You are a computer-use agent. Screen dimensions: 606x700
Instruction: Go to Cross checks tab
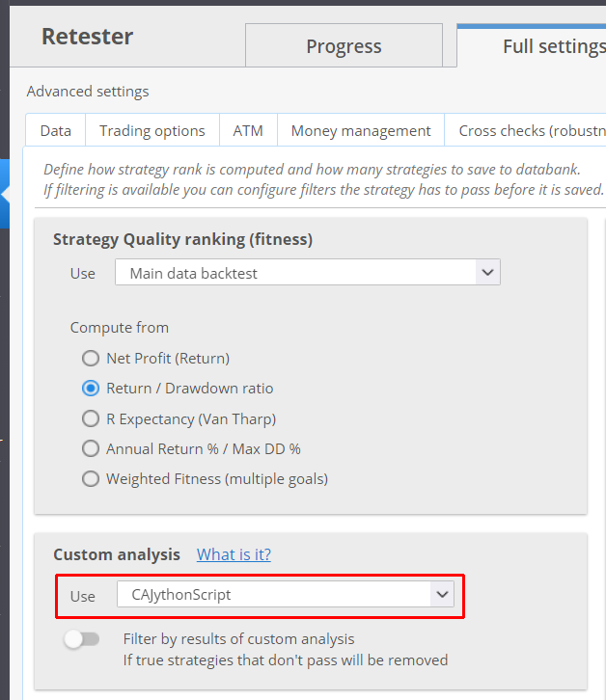526,130
